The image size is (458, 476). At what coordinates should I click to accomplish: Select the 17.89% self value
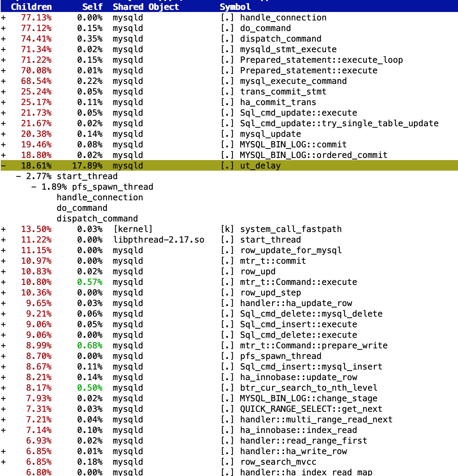pos(88,166)
